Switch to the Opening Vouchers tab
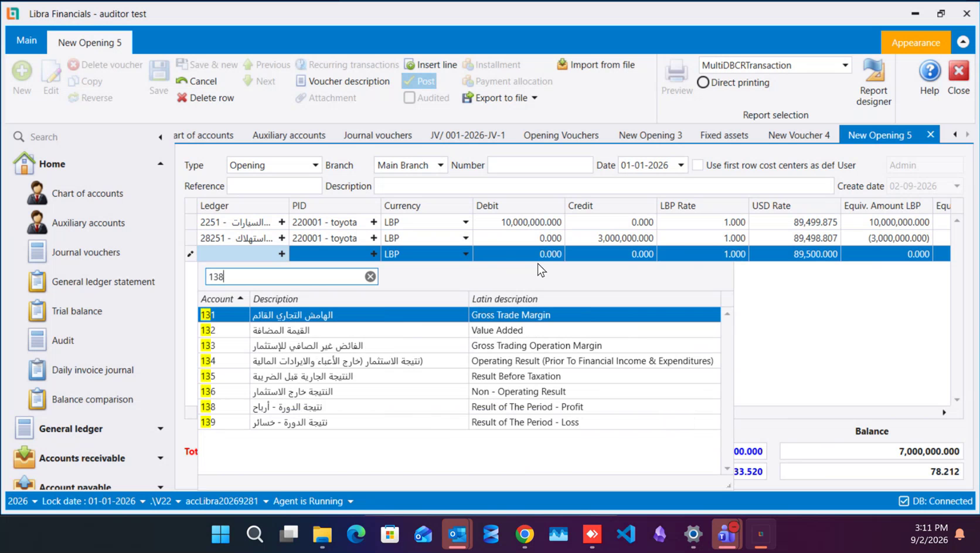Screen dimensions: 980x553 (x=561, y=135)
